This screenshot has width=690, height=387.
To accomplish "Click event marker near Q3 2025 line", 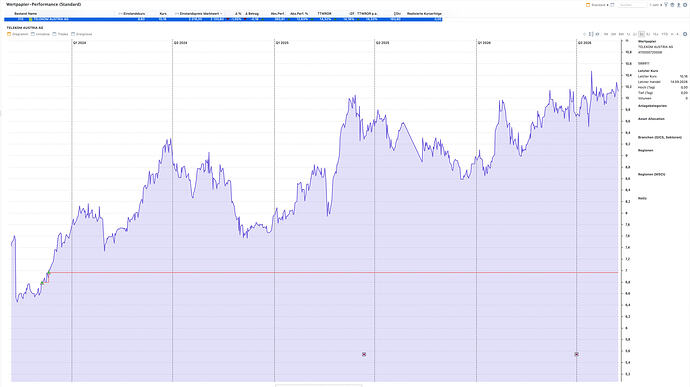I will tap(364, 354).
